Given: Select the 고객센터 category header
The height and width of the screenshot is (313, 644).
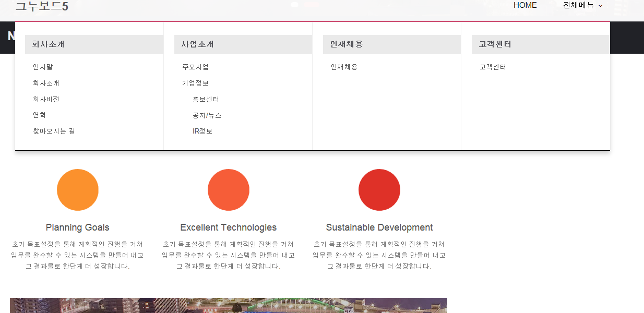Looking at the screenshot, I should pyautogui.click(x=541, y=44).
